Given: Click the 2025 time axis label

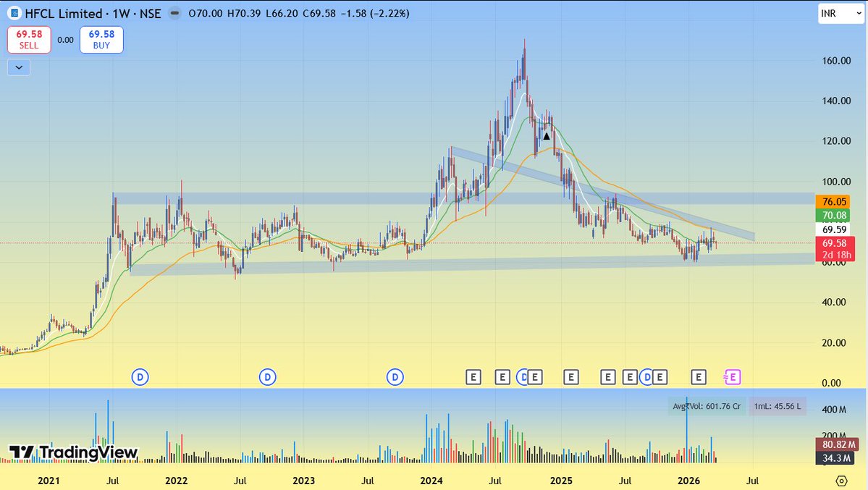Looking at the screenshot, I should coord(561,481).
